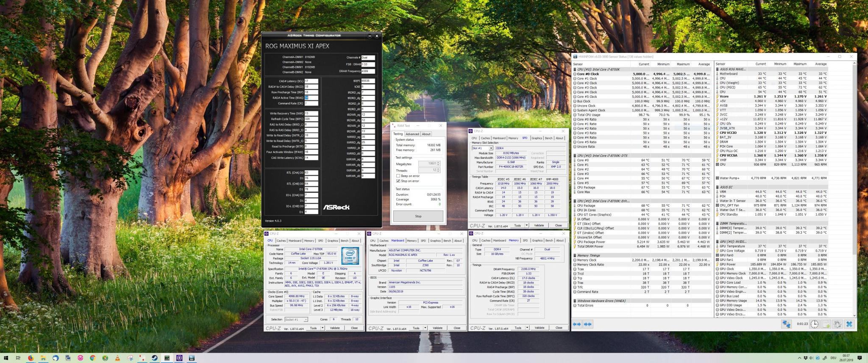This screenshot has width=868, height=363.
Task: Collapse CPU [#0] Intel Core i7-8700K sensor group
Action: tap(575, 69)
